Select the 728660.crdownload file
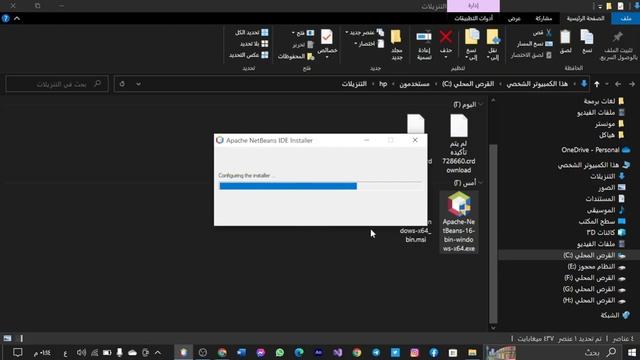Image resolution: width=640 pixels, height=360 pixels. pos(458,144)
